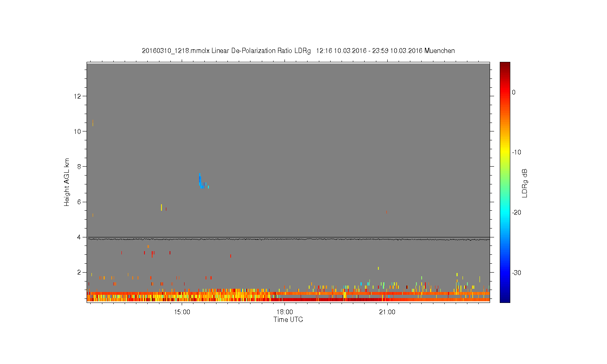
Task: Click the 15:00 time axis tick label
Action: [182, 312]
